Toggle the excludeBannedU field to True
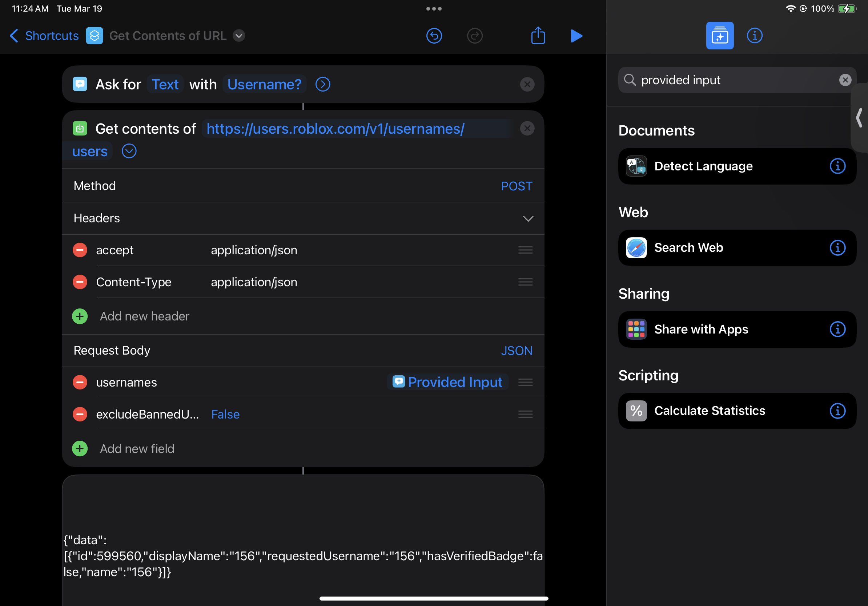Viewport: 868px width, 606px height. pyautogui.click(x=225, y=414)
